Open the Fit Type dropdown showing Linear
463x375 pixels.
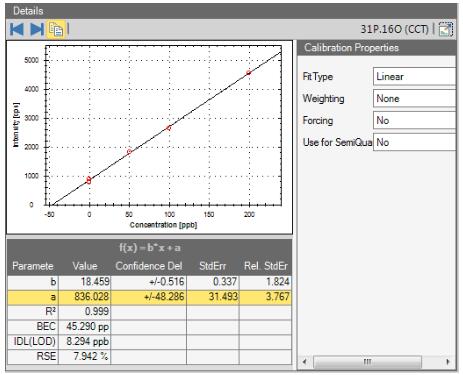414,76
